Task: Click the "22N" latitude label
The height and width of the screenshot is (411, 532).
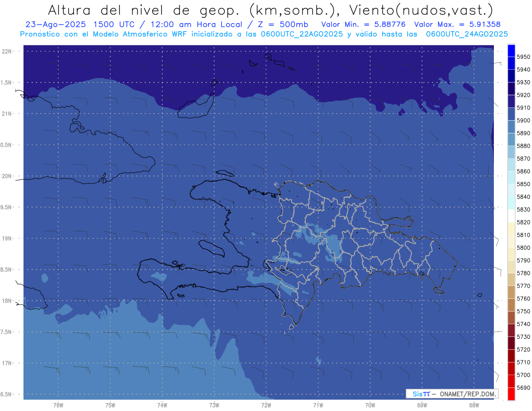Action: (x=8, y=51)
